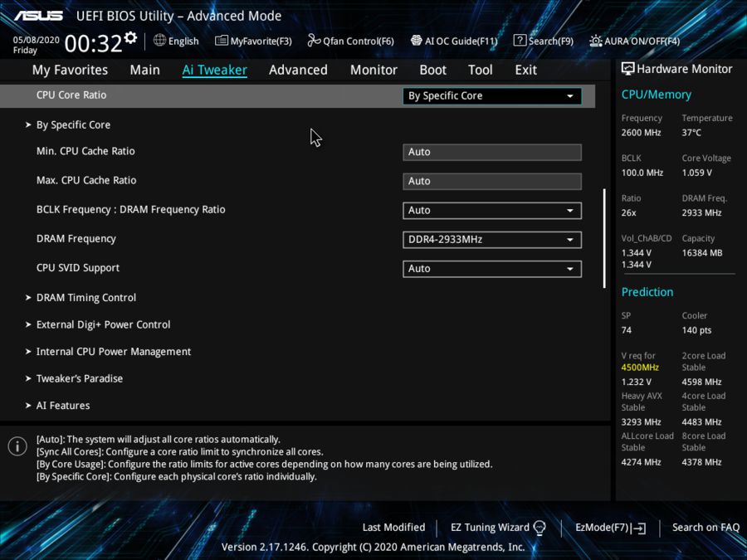This screenshot has height=560, width=747.
Task: Click the info circle icon
Action: click(x=17, y=446)
